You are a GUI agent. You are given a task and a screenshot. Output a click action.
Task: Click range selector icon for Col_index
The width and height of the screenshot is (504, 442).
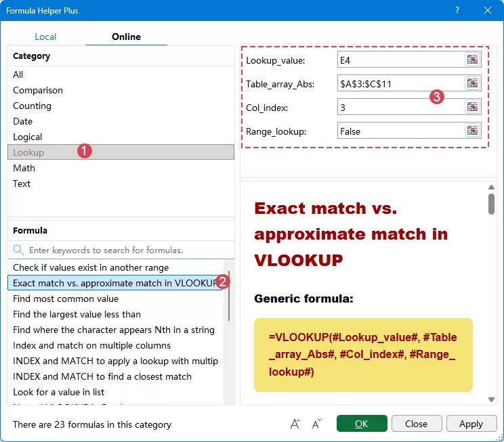point(472,107)
